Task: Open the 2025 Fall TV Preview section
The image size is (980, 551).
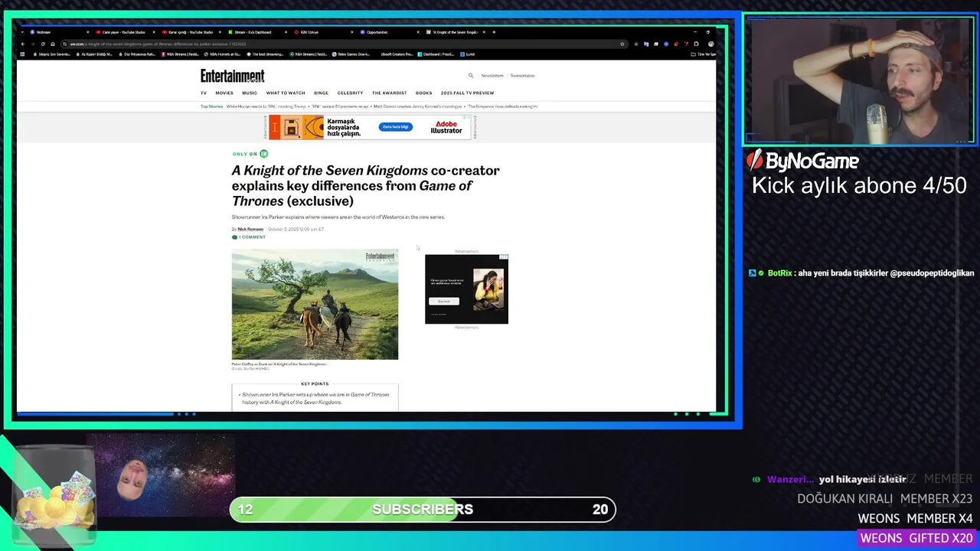Action: [x=467, y=93]
